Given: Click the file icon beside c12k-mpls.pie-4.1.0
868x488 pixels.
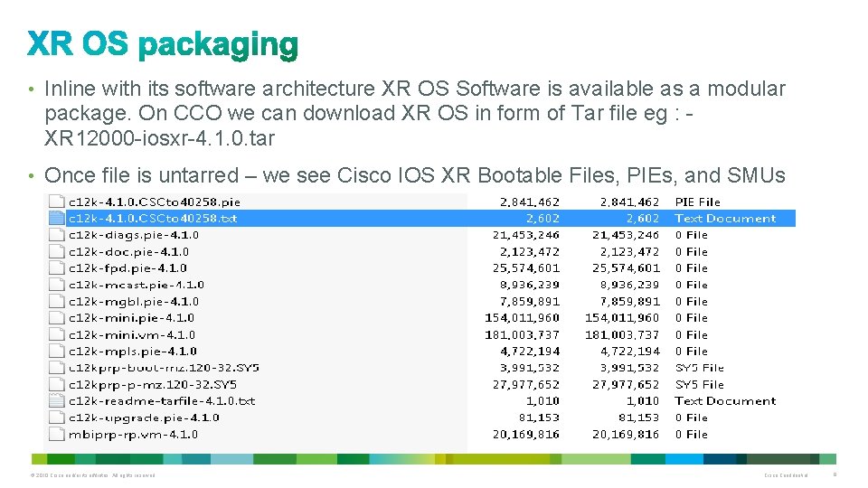Looking at the screenshot, I should click(x=56, y=351).
